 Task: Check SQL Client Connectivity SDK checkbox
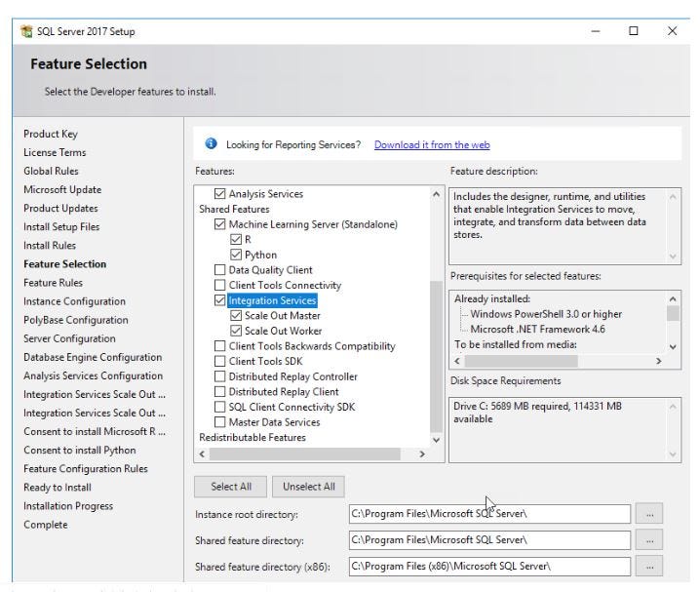[219, 407]
